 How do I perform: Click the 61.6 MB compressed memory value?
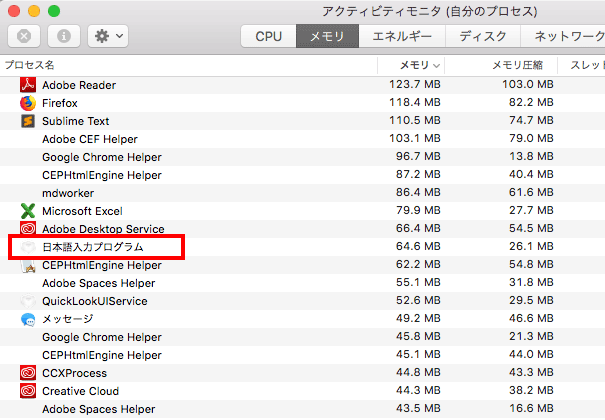531,192
